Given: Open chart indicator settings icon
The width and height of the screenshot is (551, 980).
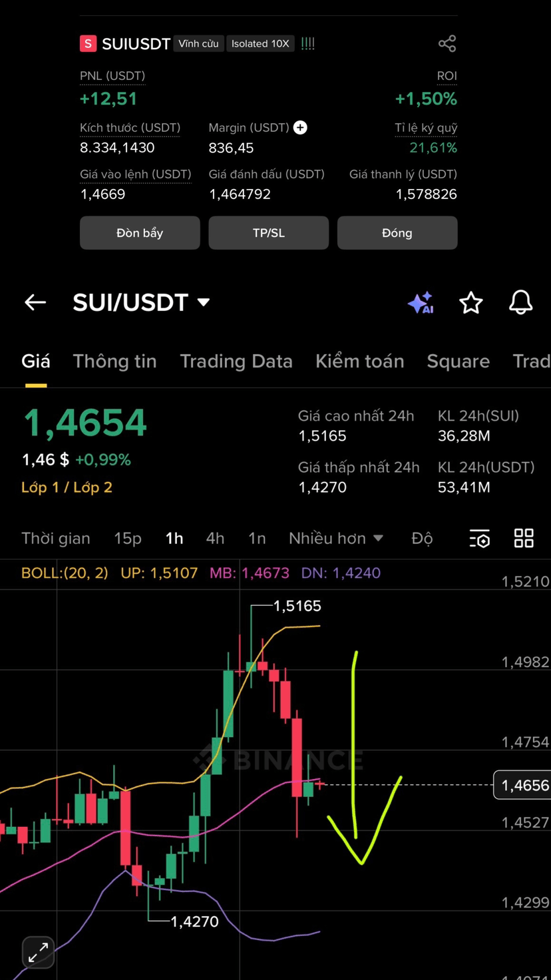Looking at the screenshot, I should (x=479, y=539).
